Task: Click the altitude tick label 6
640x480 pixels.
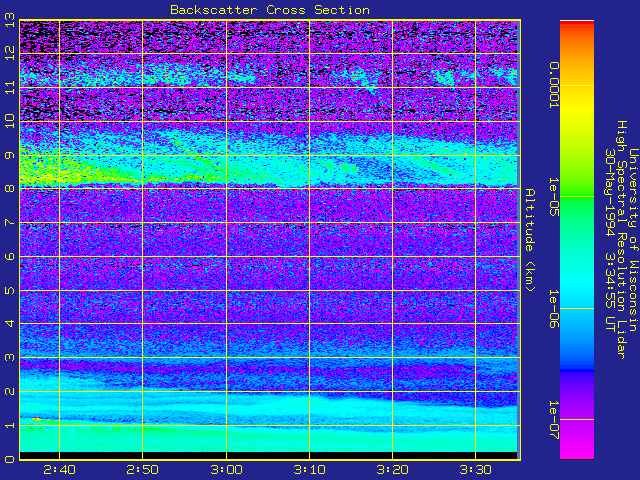Action: pyautogui.click(x=10, y=256)
